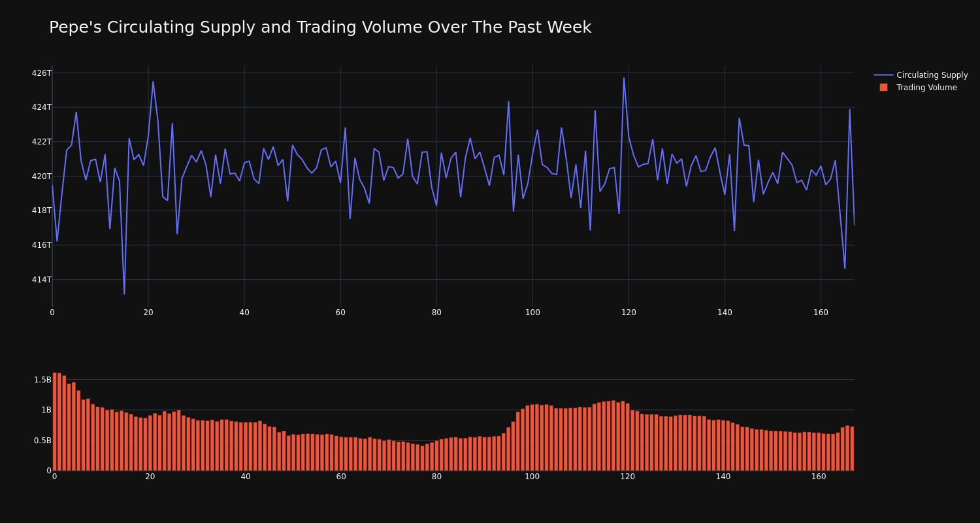Click the 1B volume axis label
The height and width of the screenshot is (523, 980).
tap(46, 410)
